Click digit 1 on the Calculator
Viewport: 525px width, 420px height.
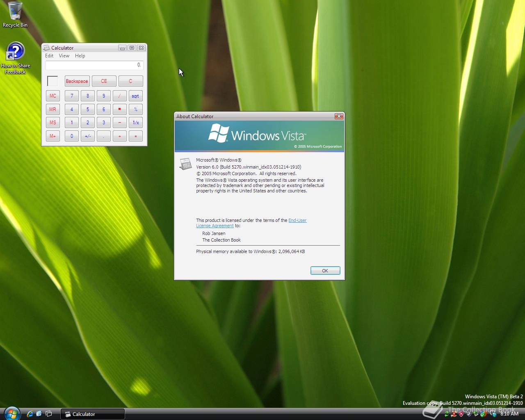[x=72, y=123]
